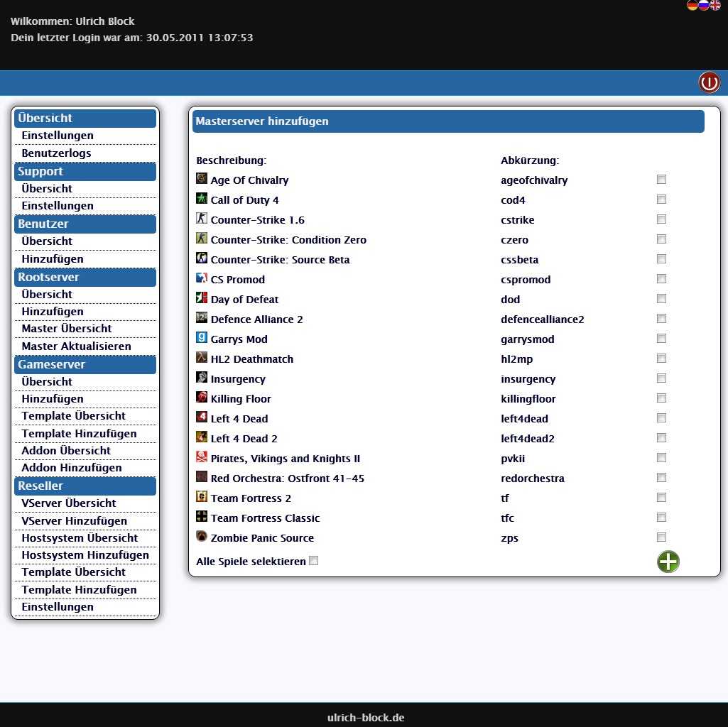Image resolution: width=728 pixels, height=727 pixels.
Task: Open Einstellungen under the Reseller section
Action: pos(58,607)
